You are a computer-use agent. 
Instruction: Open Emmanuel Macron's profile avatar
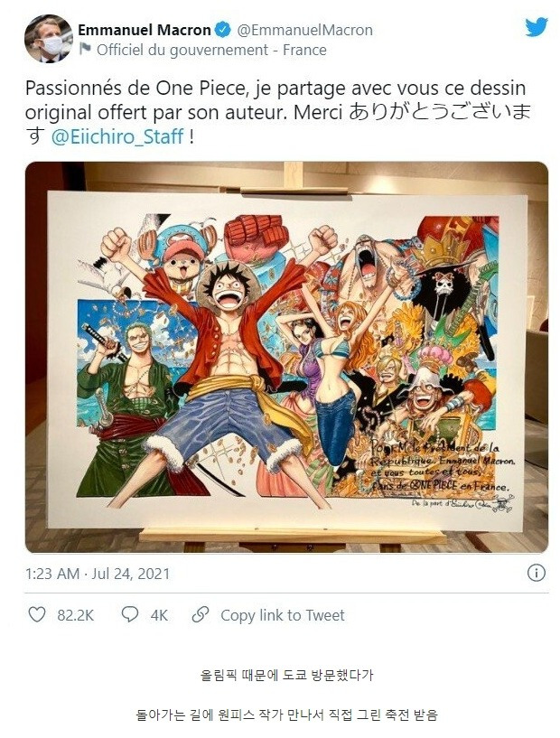click(x=49, y=40)
